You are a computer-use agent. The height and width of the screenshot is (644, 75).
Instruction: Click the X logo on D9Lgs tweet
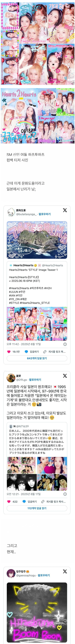(x=65, y=376)
